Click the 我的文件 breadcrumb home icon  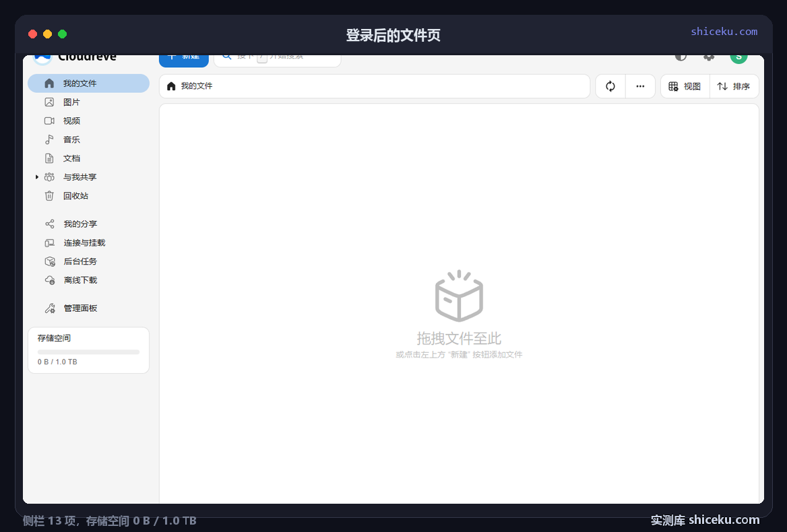[x=171, y=86]
